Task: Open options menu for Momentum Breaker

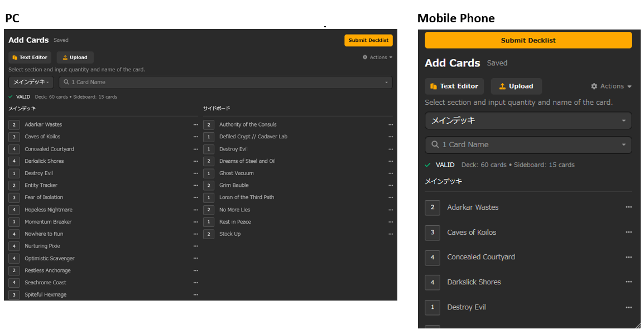Action: (195, 222)
